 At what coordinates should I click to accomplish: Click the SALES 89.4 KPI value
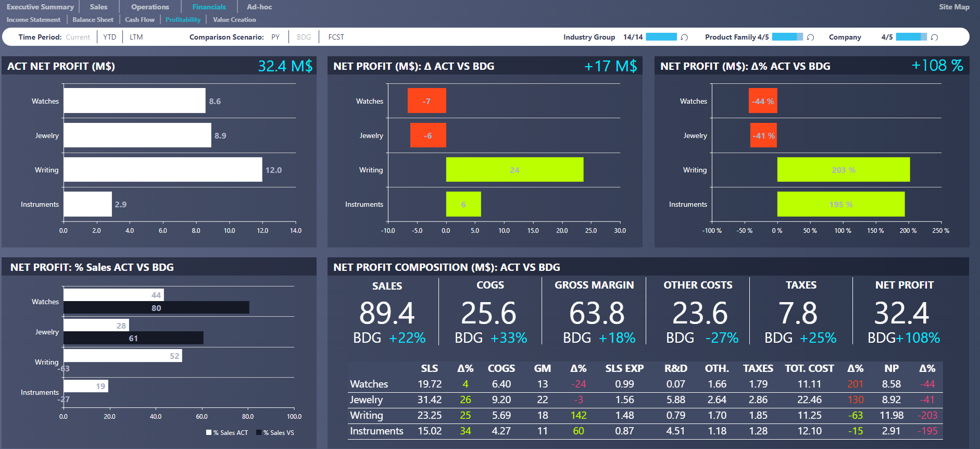(x=387, y=313)
